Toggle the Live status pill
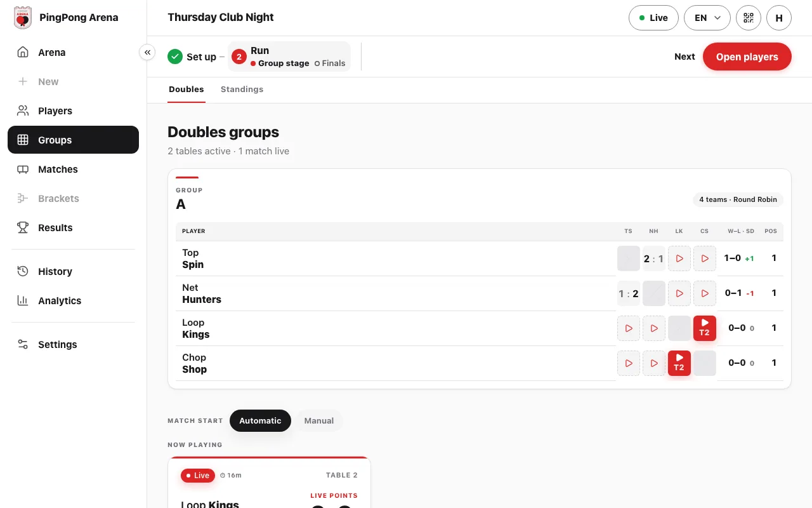This screenshot has width=812, height=508. (653, 18)
